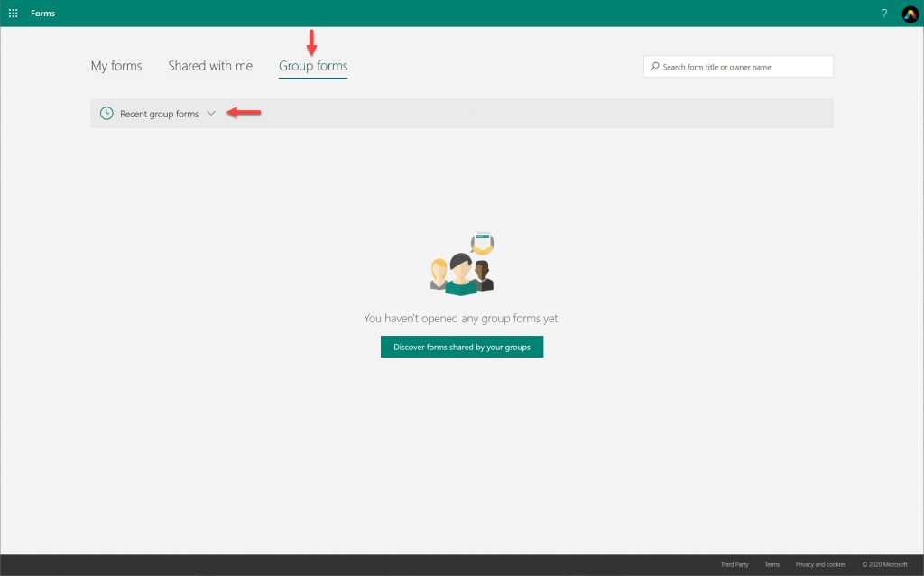Viewport: 924px width, 576px height.
Task: Click the group people illustration
Action: (x=463, y=264)
